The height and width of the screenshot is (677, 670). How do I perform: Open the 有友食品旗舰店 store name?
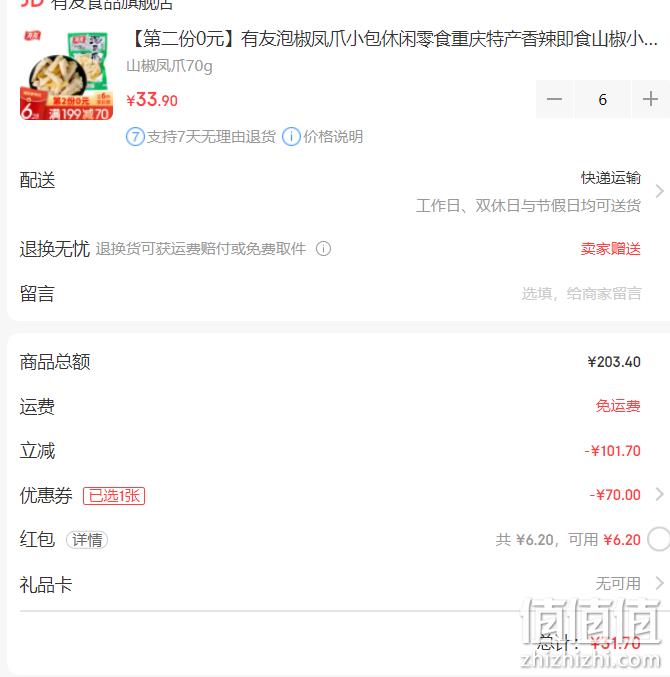112,4
